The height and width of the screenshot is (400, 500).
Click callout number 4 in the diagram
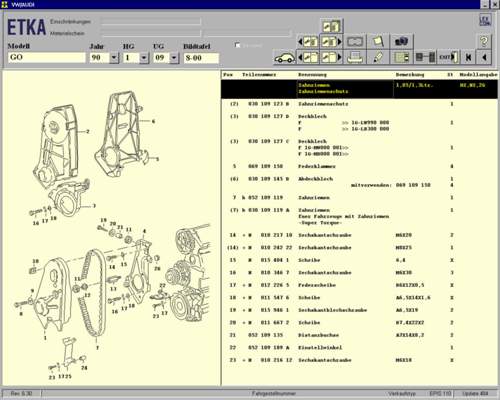pos(144,231)
